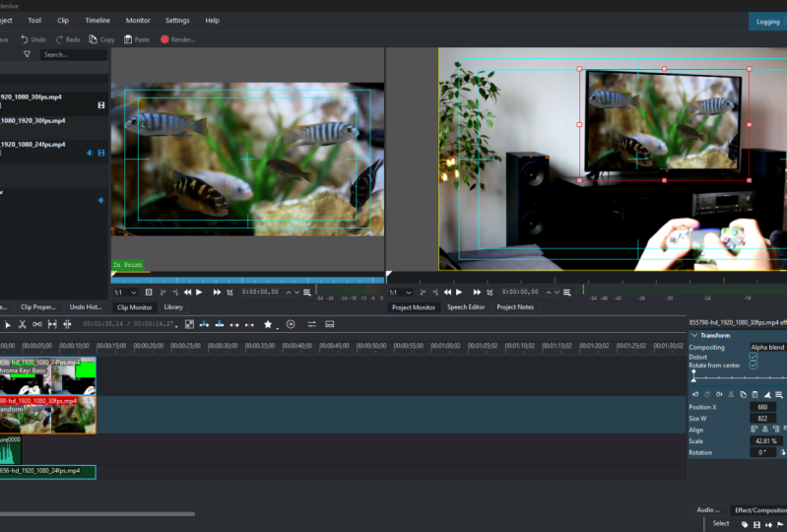Open Clip Monitor hamburger options menu
The height and width of the screenshot is (532, 787).
click(307, 292)
